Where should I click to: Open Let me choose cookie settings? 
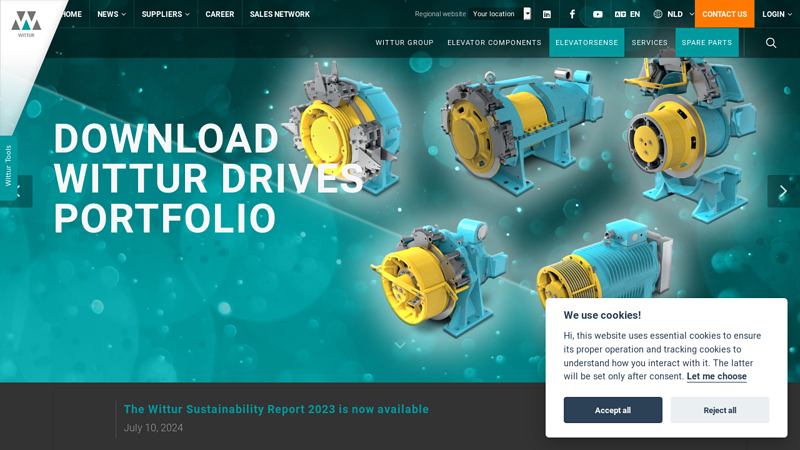[x=716, y=377]
